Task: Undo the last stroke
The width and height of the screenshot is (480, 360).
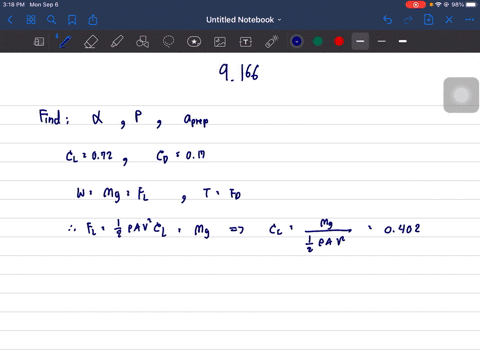Action: click(x=387, y=20)
